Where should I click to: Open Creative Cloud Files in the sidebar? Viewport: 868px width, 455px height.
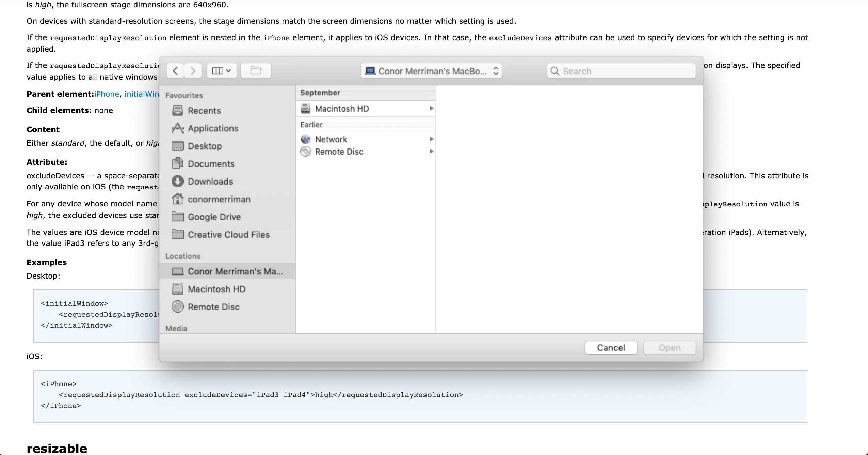click(228, 235)
